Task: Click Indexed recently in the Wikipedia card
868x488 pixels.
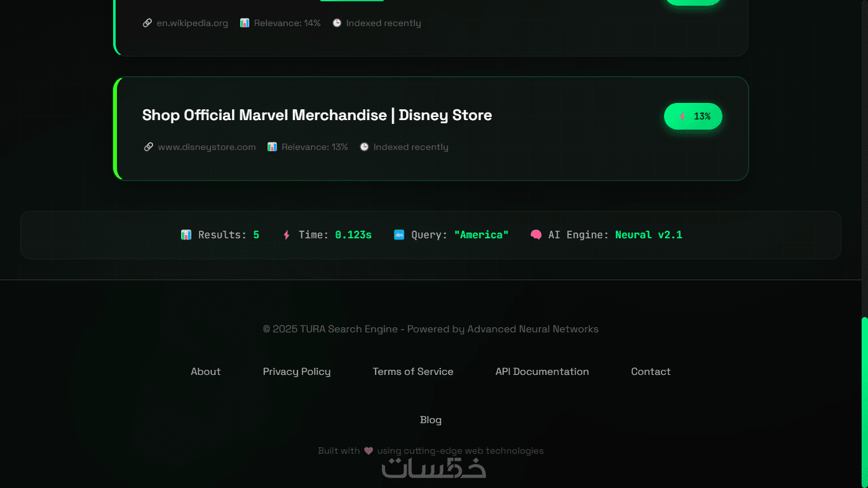Action: pos(384,23)
